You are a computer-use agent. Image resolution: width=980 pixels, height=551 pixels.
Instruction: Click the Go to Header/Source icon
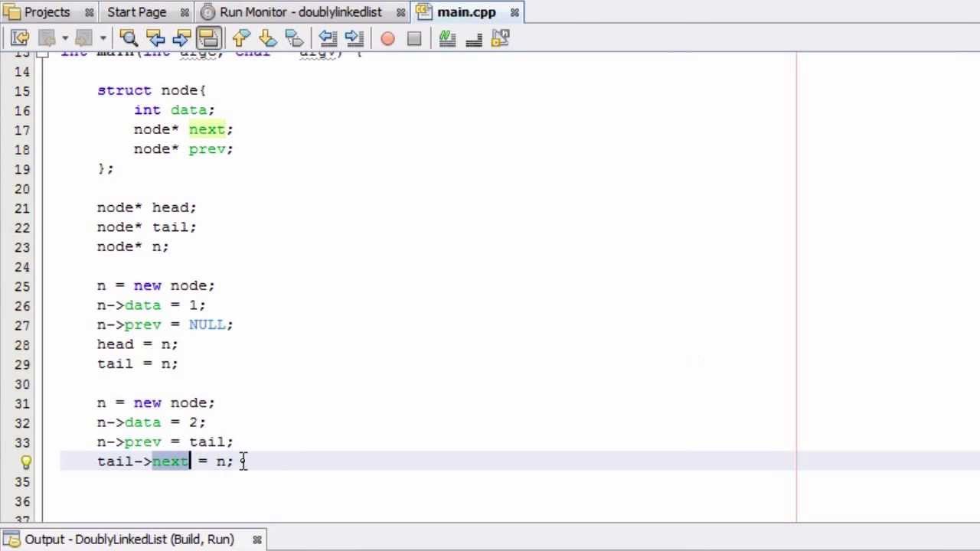pyautogui.click(x=500, y=37)
